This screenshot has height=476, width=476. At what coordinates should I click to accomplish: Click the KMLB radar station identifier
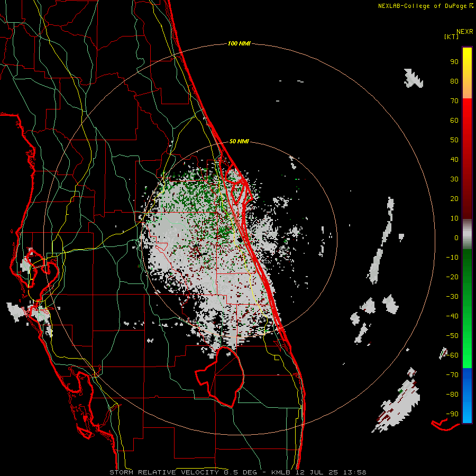pos(281,472)
